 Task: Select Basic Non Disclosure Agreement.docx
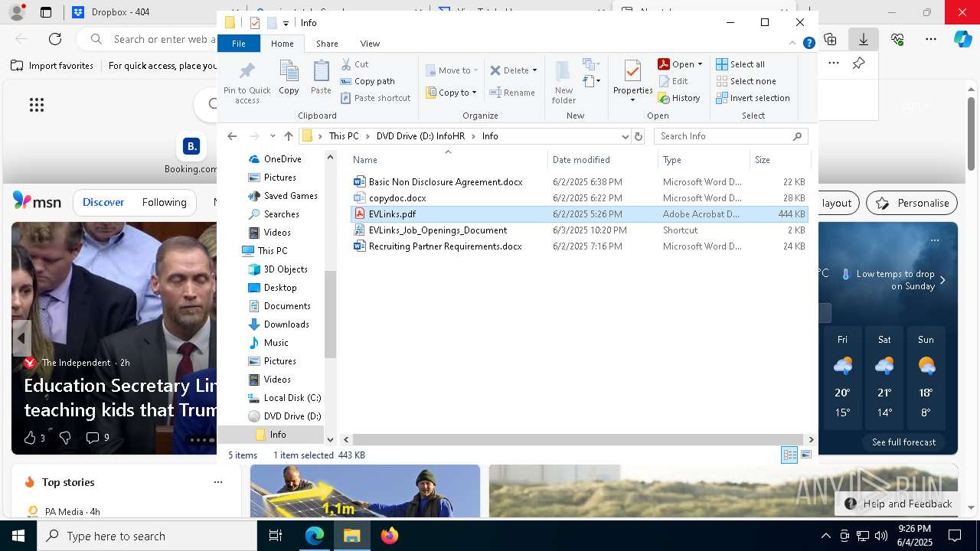point(579,182)
